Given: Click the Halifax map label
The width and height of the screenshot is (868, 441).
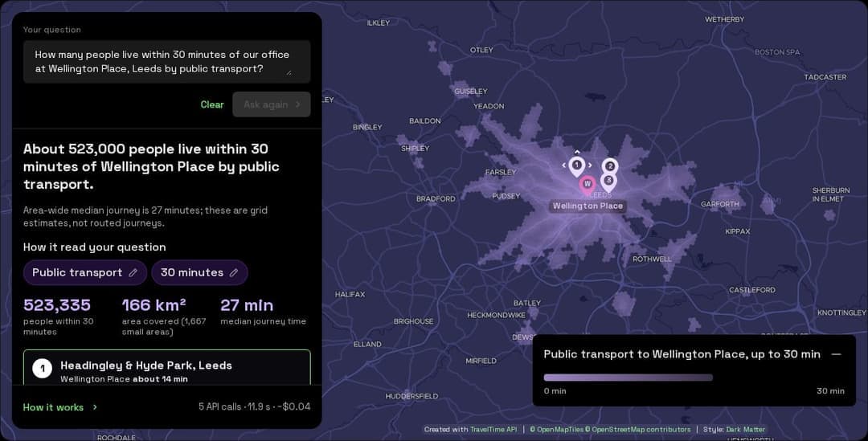Looking at the screenshot, I should click(350, 294).
